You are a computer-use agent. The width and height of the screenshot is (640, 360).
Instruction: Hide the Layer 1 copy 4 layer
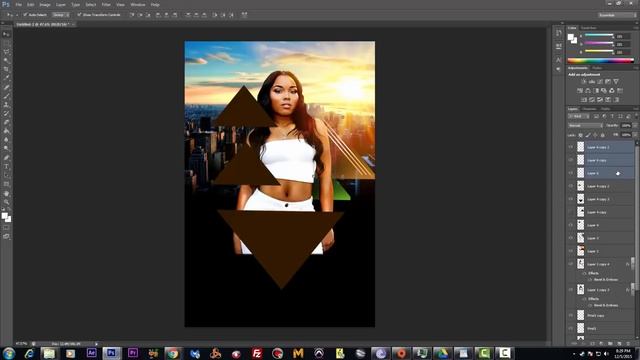[x=571, y=264]
